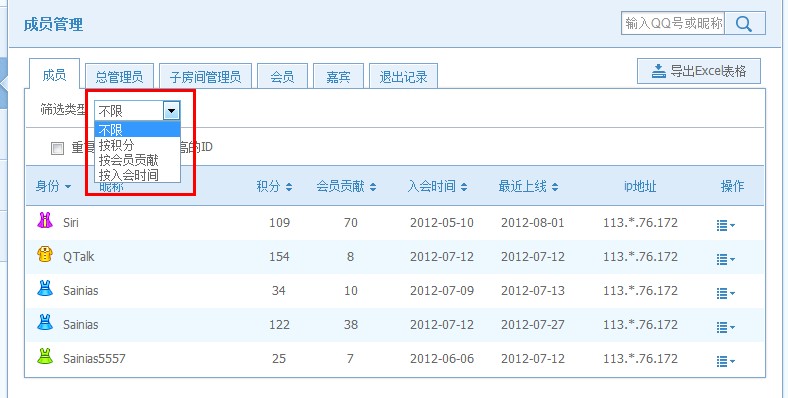Click the 成员管理 page title

tap(53, 24)
